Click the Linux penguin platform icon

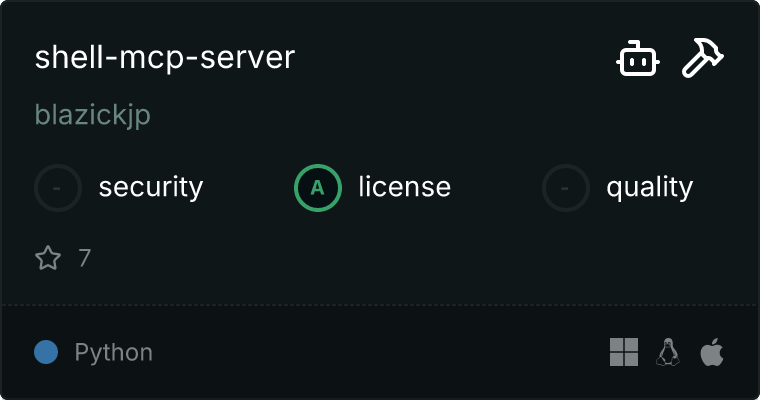(668, 352)
